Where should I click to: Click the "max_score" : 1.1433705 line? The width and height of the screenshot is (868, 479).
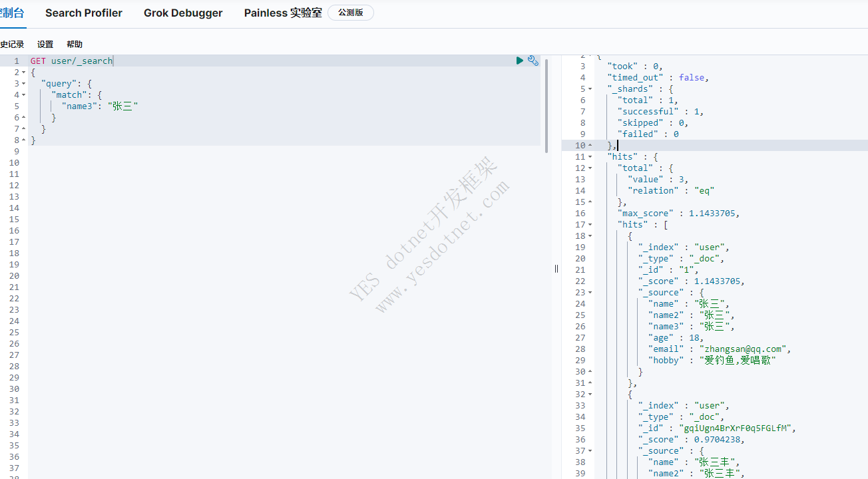pyautogui.click(x=679, y=213)
